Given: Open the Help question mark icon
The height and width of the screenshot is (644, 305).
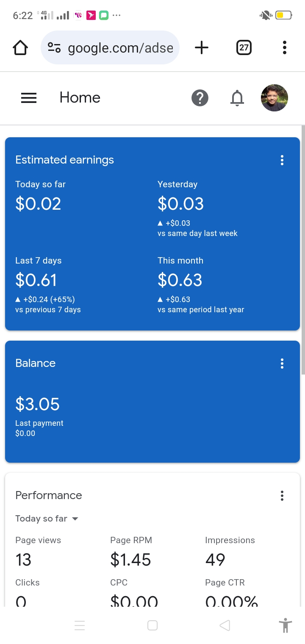Looking at the screenshot, I should 200,98.
